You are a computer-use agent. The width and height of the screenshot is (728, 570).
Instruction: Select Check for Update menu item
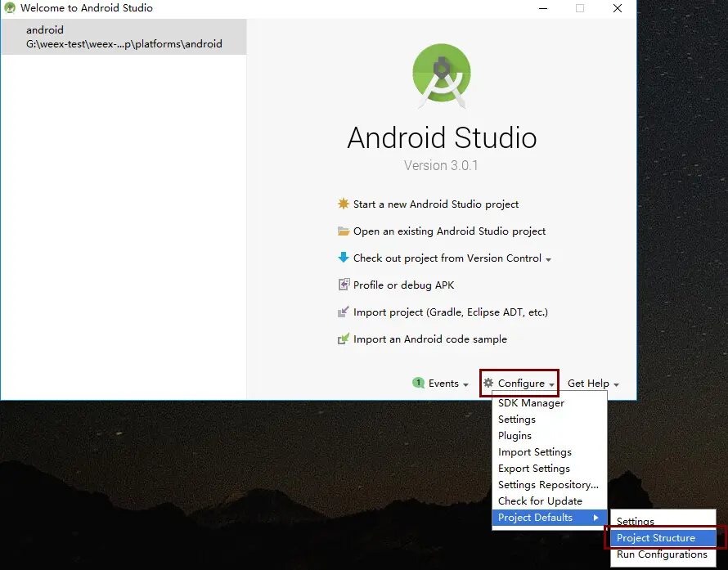tap(549, 500)
